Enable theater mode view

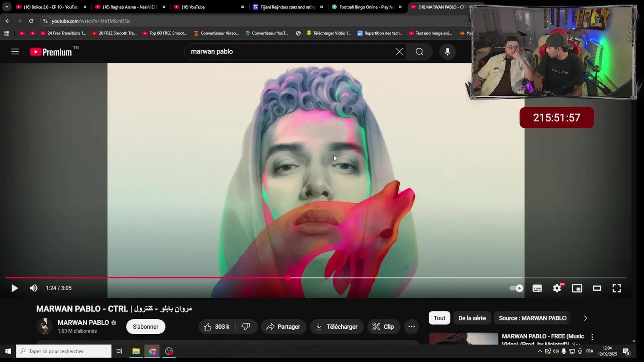point(597,288)
